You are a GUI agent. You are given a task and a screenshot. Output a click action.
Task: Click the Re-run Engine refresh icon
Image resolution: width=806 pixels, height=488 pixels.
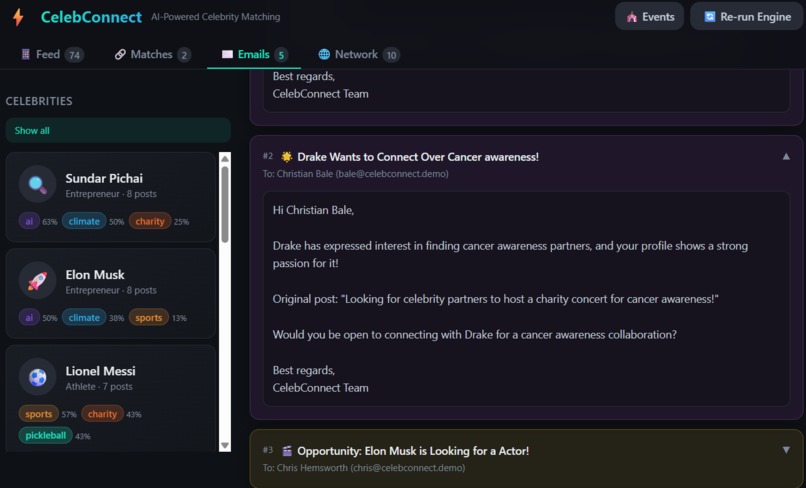(x=710, y=17)
